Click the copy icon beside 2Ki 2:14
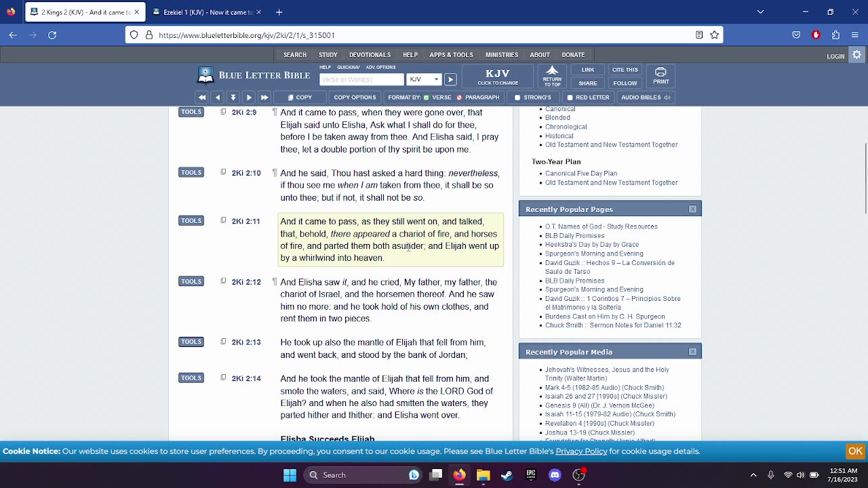Viewport: 868px width, 488px height. [223, 378]
